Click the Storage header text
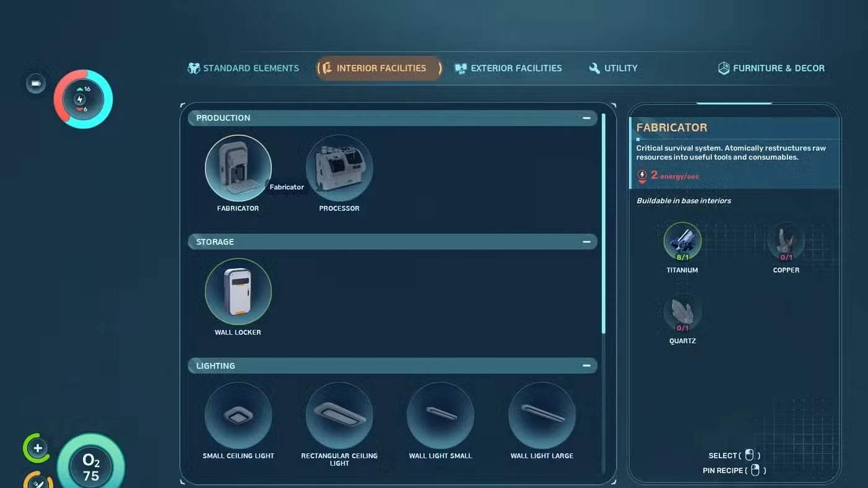The height and width of the screenshot is (488, 868). pos(215,242)
